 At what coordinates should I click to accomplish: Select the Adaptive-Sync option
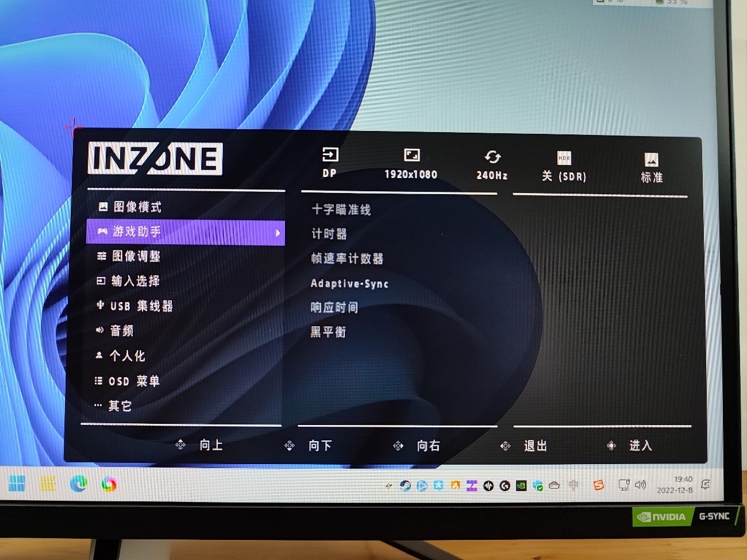coord(349,283)
